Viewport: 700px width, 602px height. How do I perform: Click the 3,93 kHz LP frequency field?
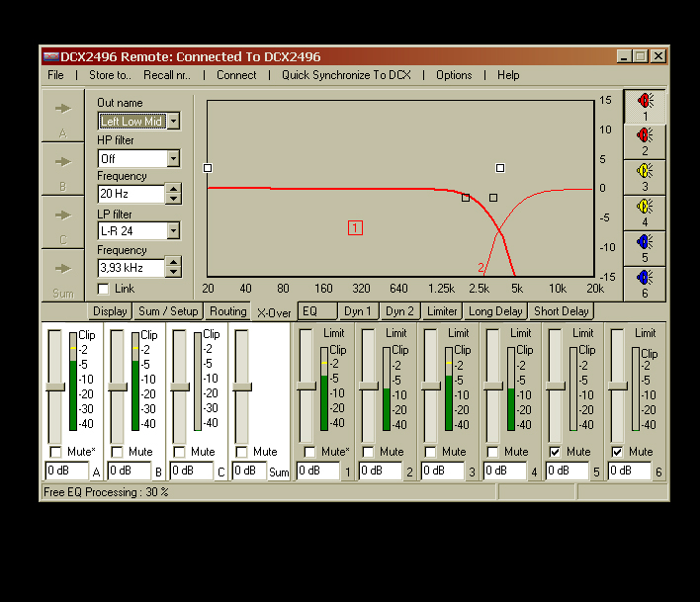pyautogui.click(x=131, y=267)
